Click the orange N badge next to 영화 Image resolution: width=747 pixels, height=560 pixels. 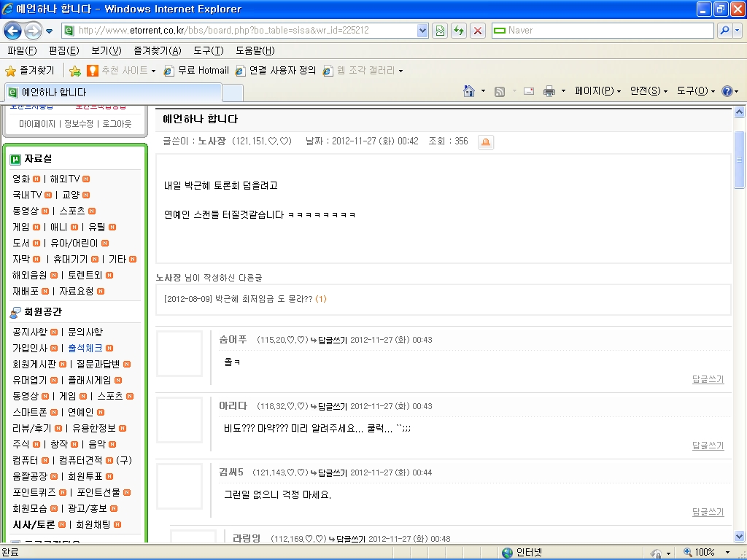click(x=36, y=179)
